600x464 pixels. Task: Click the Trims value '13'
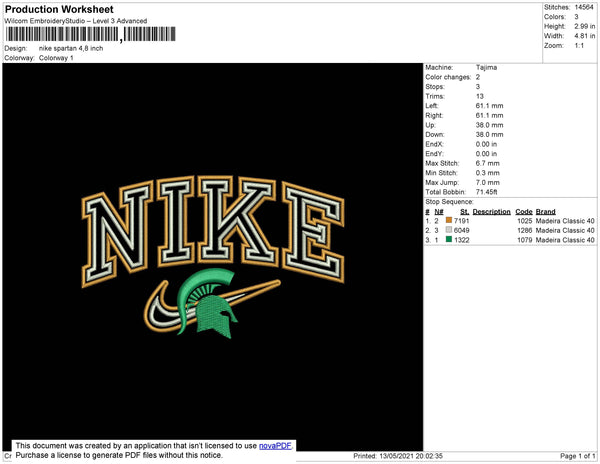tap(480, 96)
